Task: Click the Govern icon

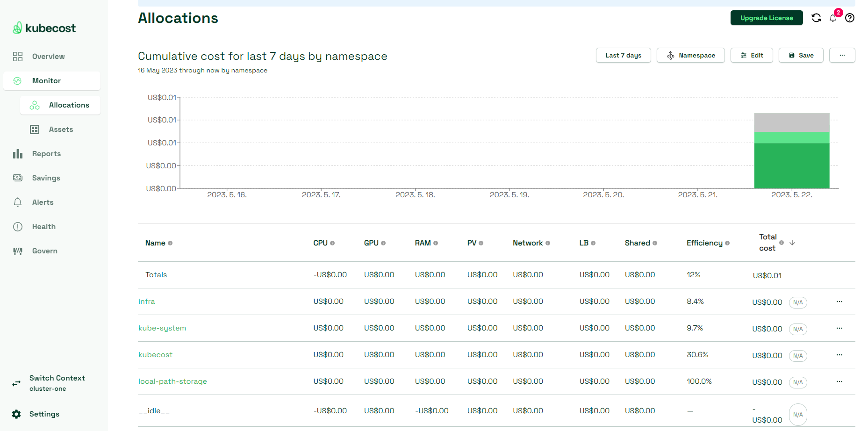Action: [18, 251]
